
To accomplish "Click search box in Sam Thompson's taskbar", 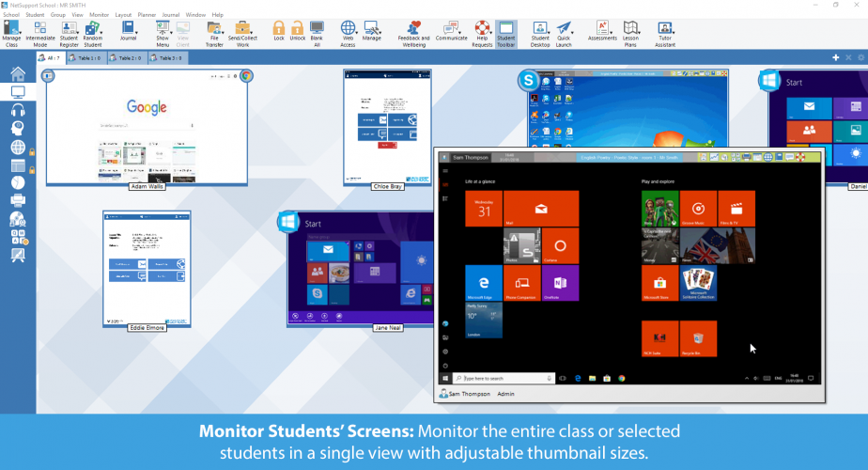I will [x=504, y=378].
